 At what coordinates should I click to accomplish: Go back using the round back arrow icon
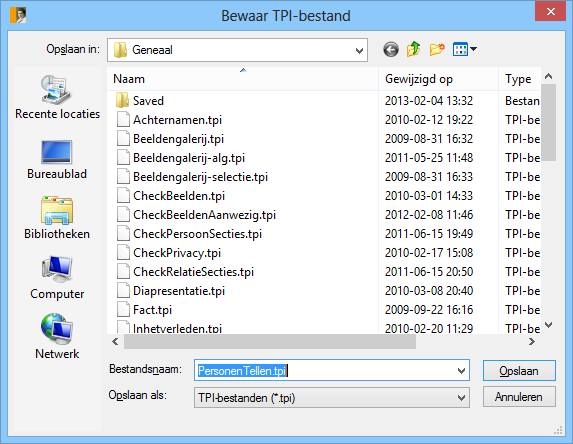pyautogui.click(x=391, y=49)
